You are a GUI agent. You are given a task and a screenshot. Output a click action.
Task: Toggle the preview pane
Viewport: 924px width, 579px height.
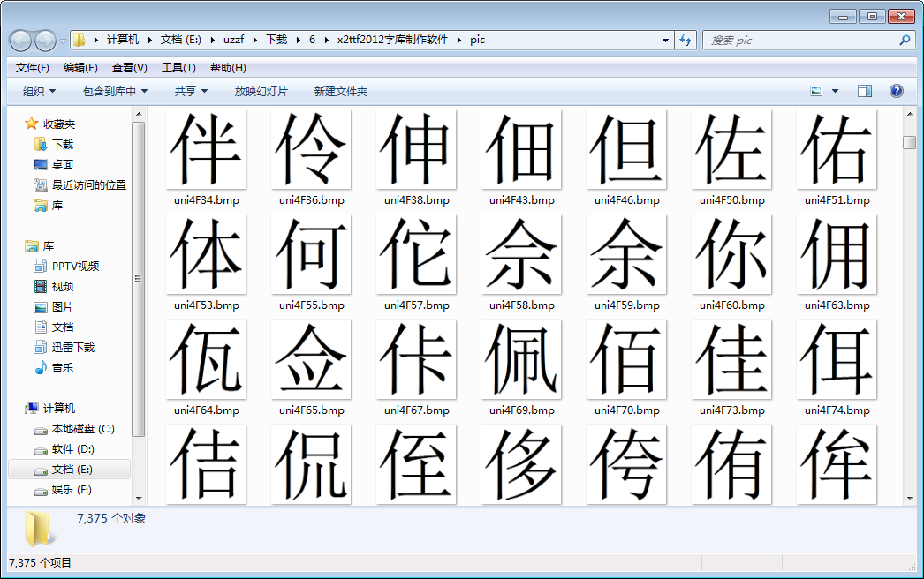867,91
